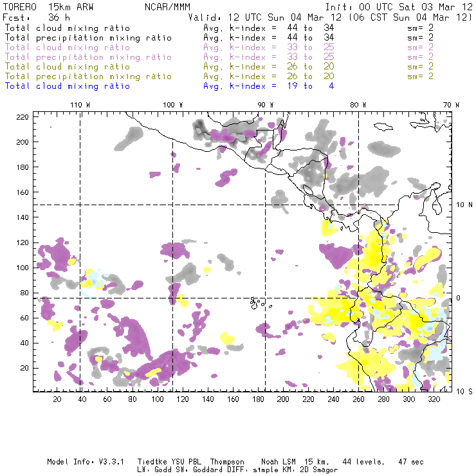Viewport: 476px width, 476px height.
Task: Select the "Thompson" microphysics label
Action: coord(227,462)
